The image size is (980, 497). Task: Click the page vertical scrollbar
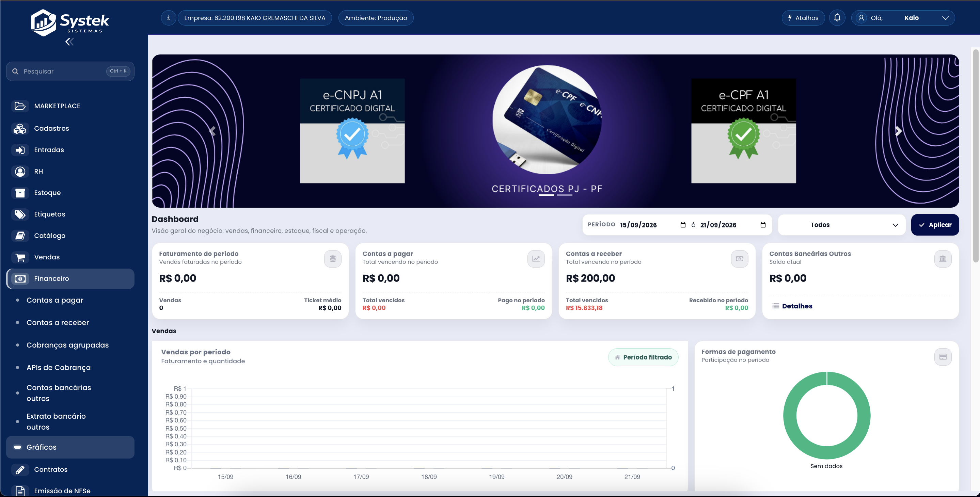[x=976, y=156]
